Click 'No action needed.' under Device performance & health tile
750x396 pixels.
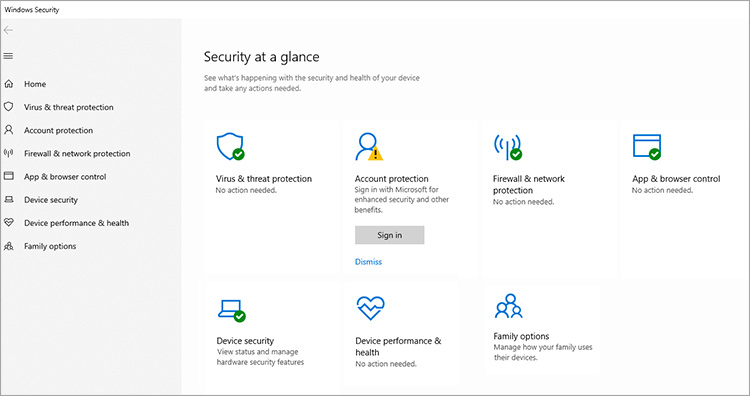click(386, 364)
